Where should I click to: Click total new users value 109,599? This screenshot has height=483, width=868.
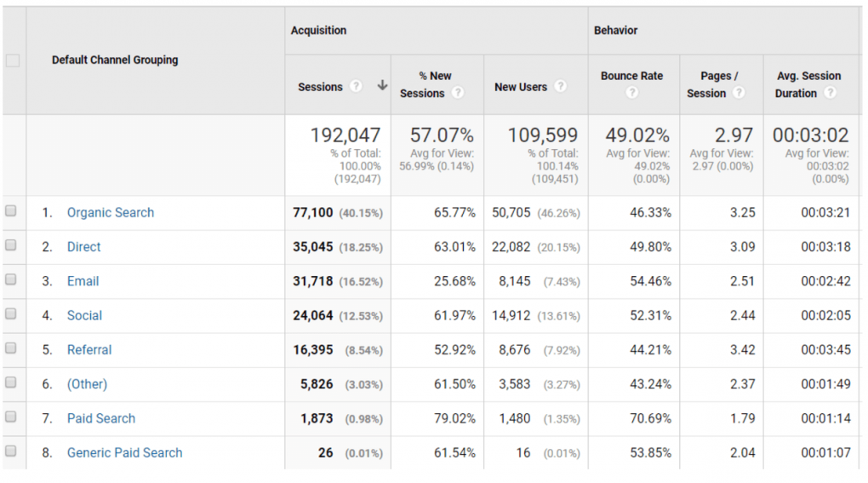[543, 135]
